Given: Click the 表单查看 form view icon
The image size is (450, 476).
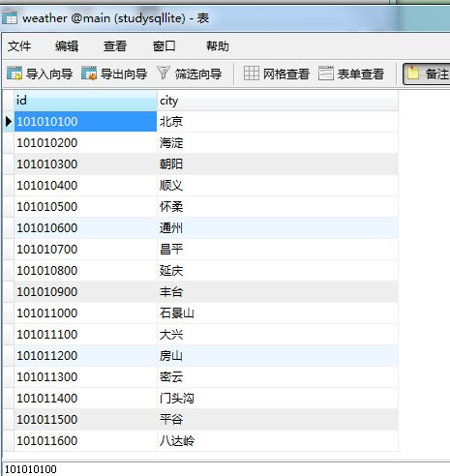Looking at the screenshot, I should point(326,74).
